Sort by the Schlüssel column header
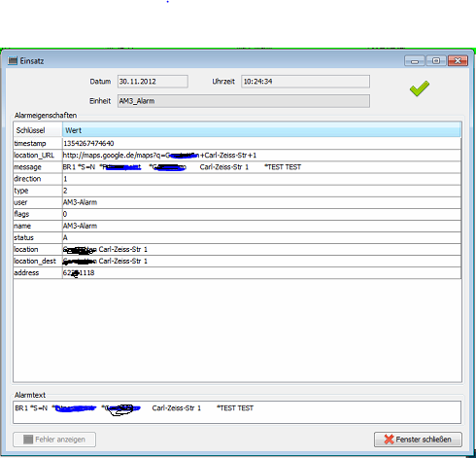The width and height of the screenshot is (476, 458). tap(38, 130)
